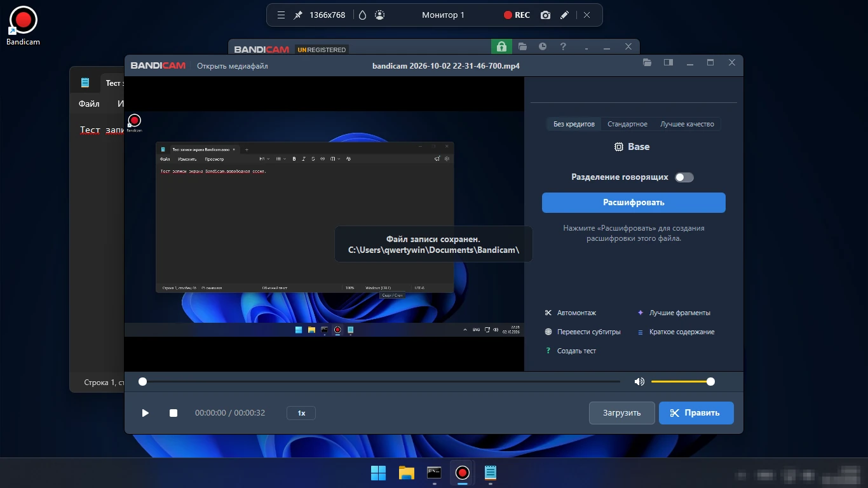This screenshot has height=488, width=868.
Task: Open the clock scheduler icon in Bandicam window
Action: click(543, 46)
